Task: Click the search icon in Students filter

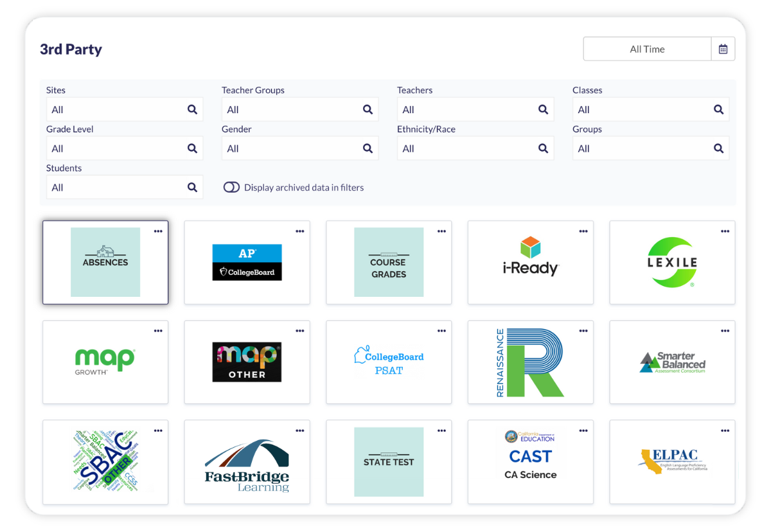Action: click(x=192, y=188)
